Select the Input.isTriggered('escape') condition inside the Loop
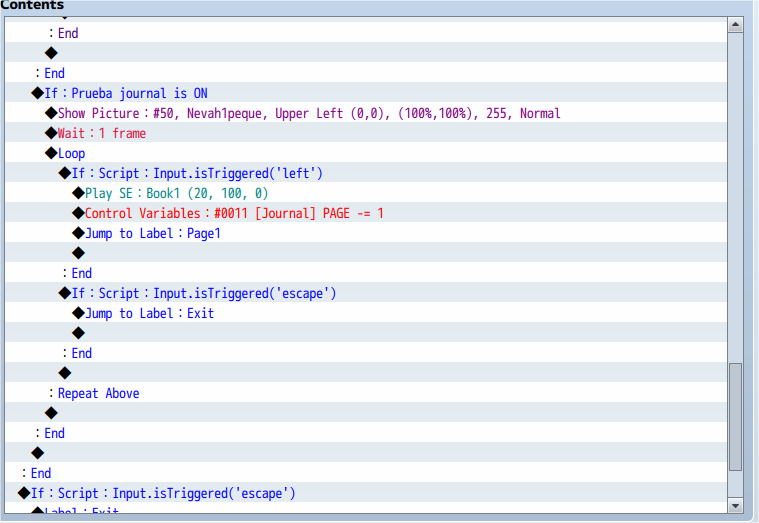The width and height of the screenshot is (759, 523). (x=365, y=293)
